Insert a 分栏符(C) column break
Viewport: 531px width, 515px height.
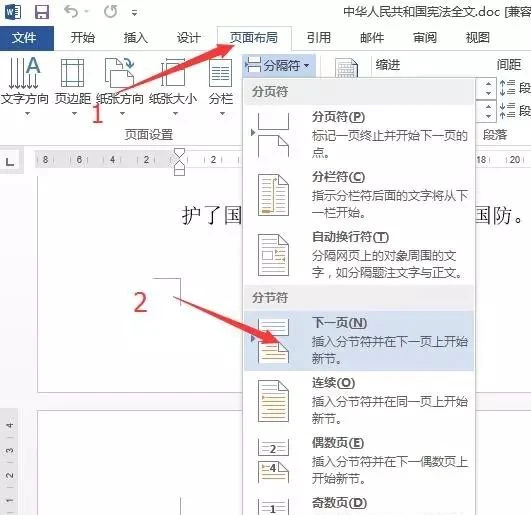[x=359, y=195]
